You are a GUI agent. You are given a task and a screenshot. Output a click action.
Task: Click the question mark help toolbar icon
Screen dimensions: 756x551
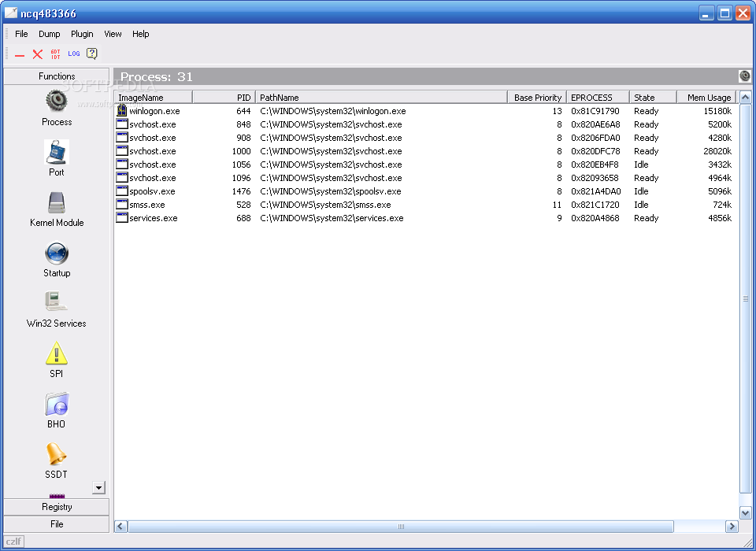pos(92,54)
